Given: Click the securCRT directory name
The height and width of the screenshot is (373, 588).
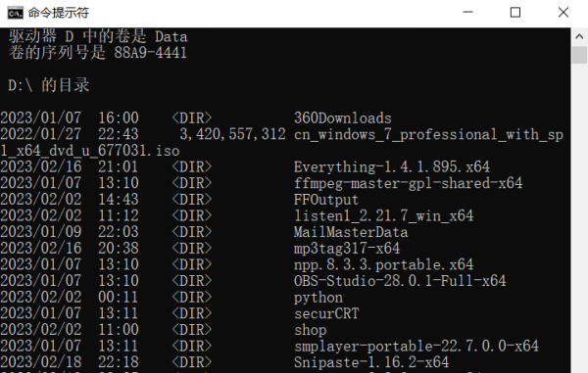Looking at the screenshot, I should point(326,313).
